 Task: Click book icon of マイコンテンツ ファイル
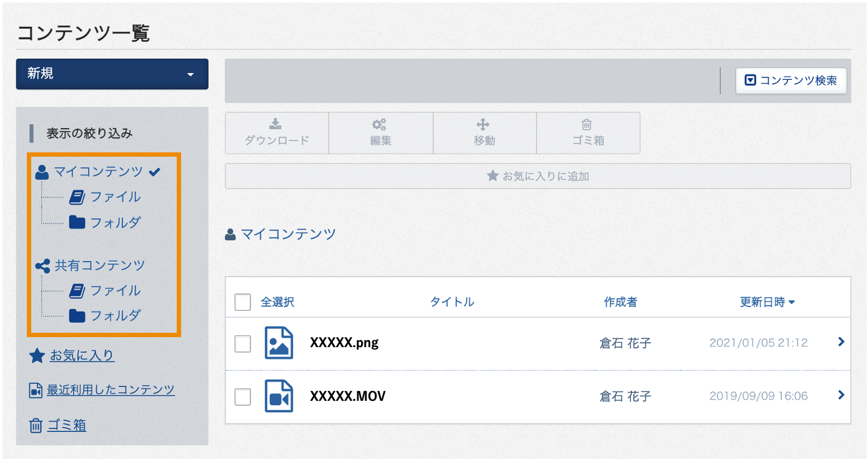click(77, 198)
